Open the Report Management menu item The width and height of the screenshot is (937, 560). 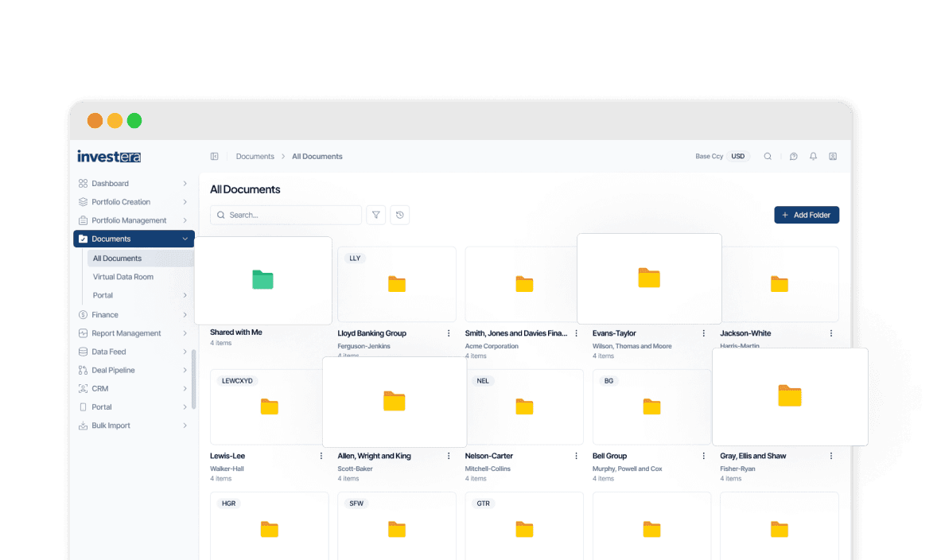[x=134, y=333]
